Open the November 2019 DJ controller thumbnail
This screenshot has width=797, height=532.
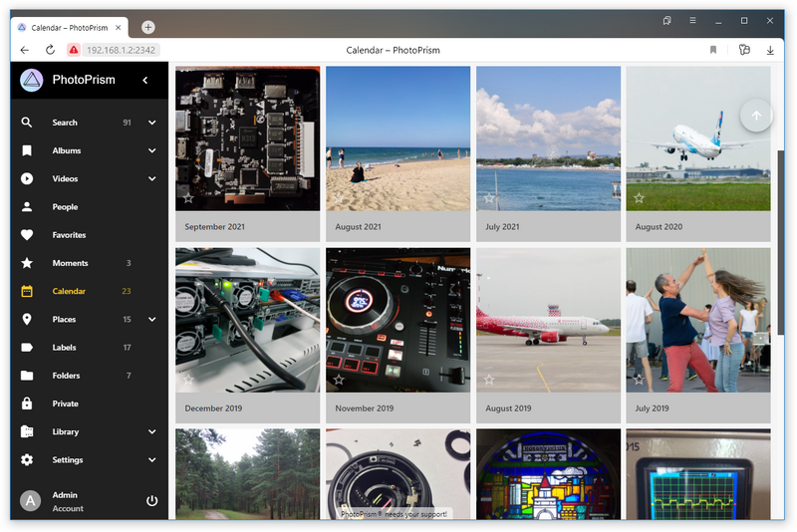pos(398,320)
